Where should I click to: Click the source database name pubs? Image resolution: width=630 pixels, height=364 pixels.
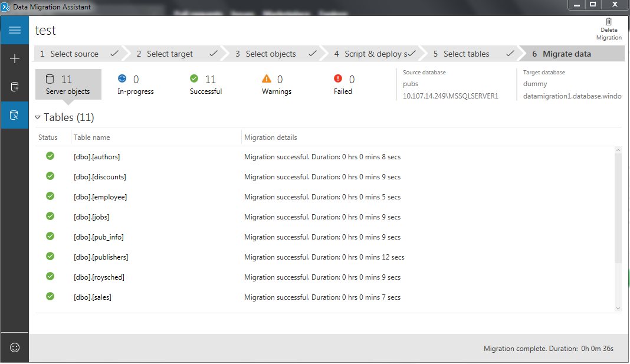(411, 84)
